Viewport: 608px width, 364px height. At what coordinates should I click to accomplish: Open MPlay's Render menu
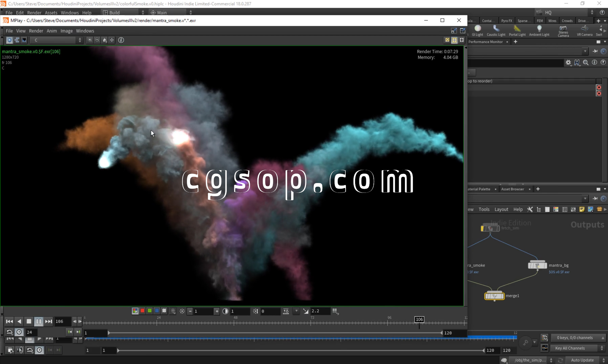coord(36,31)
